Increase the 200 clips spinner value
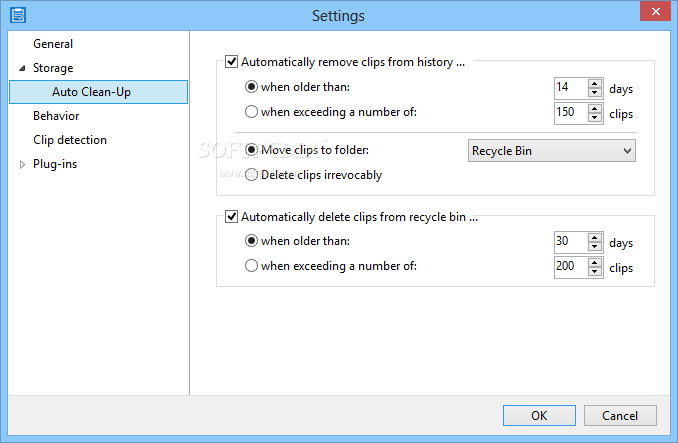This screenshot has width=678, height=443. point(595,262)
